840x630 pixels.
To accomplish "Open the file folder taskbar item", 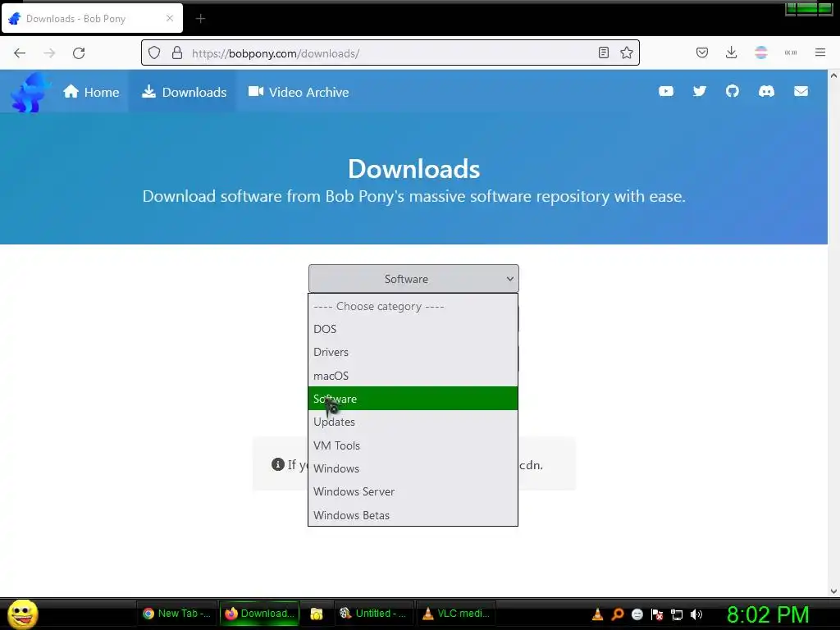I will 317,614.
